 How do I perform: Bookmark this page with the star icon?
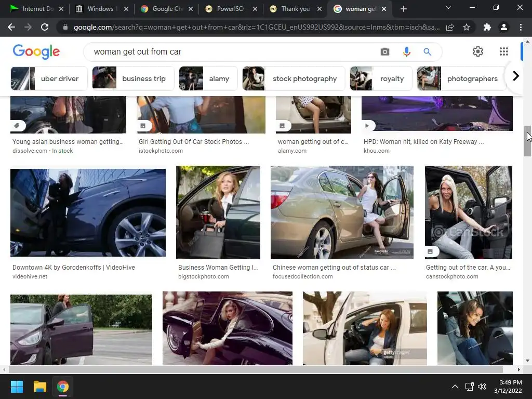pos(467,27)
